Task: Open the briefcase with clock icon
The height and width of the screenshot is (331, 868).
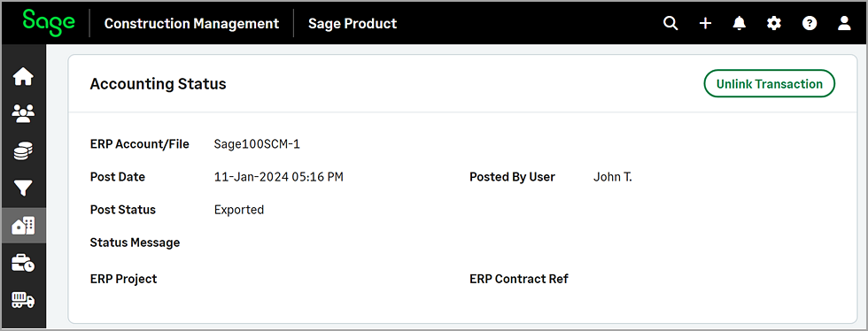Action: tap(23, 264)
